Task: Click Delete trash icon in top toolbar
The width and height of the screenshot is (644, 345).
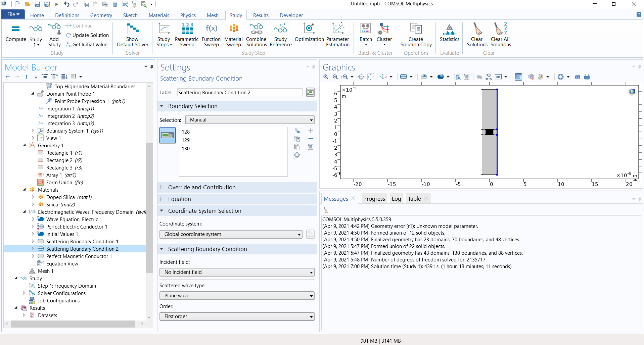Action: [115, 4]
